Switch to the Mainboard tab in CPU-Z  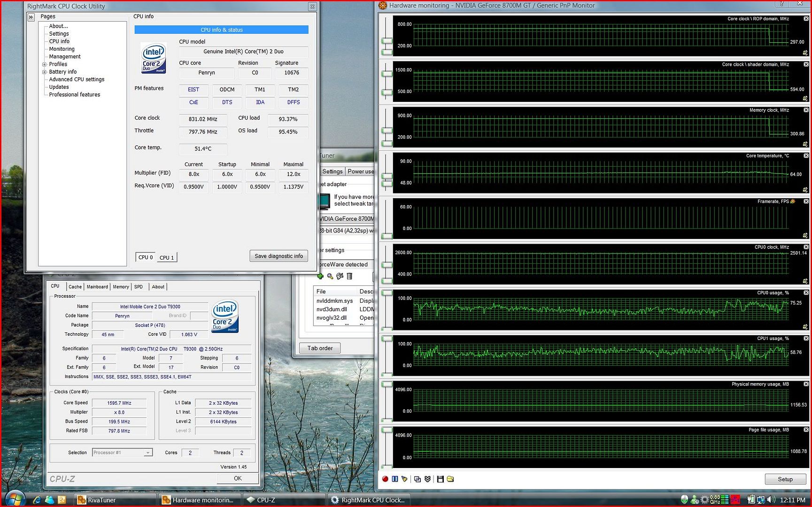click(x=97, y=287)
